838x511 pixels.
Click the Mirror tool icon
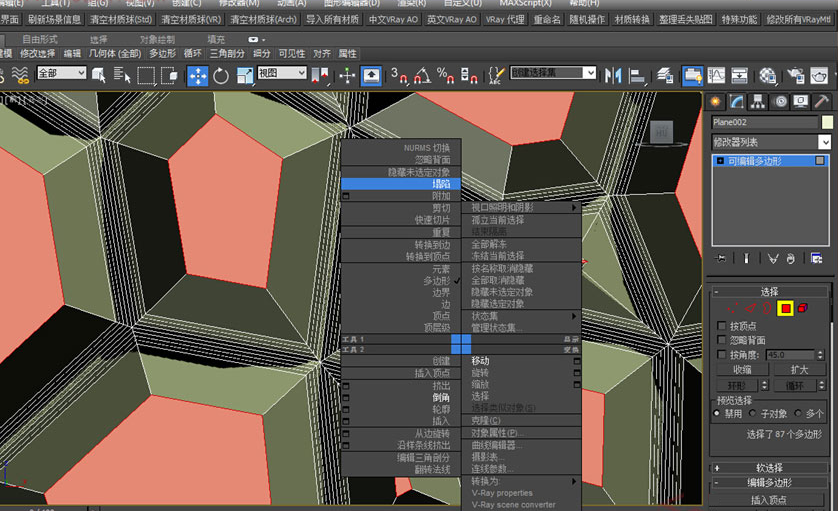pos(613,75)
